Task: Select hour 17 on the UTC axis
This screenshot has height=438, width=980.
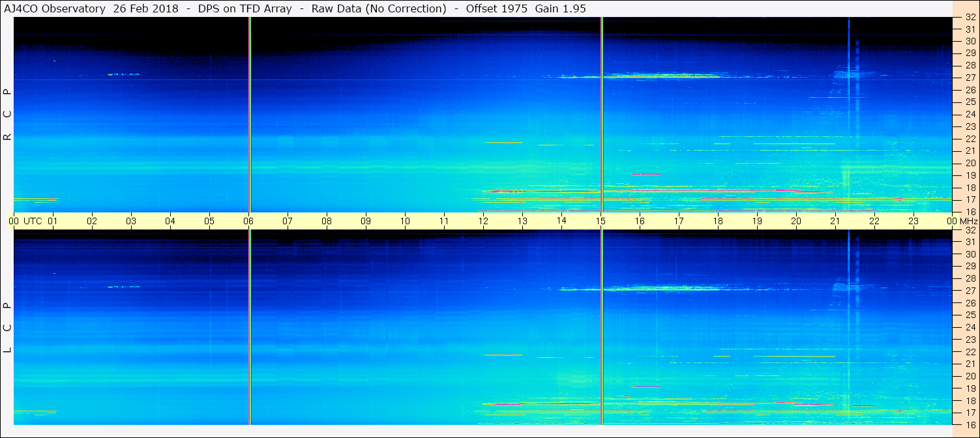Action: point(679,221)
